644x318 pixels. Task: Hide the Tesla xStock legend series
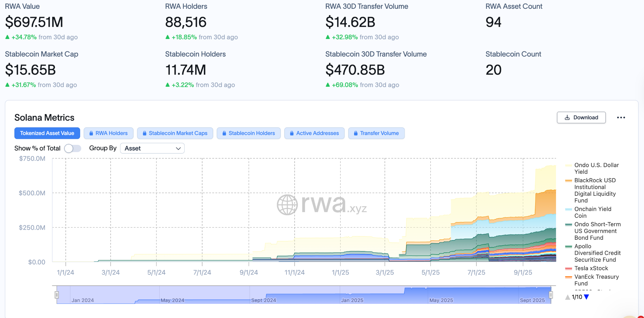[x=591, y=268]
